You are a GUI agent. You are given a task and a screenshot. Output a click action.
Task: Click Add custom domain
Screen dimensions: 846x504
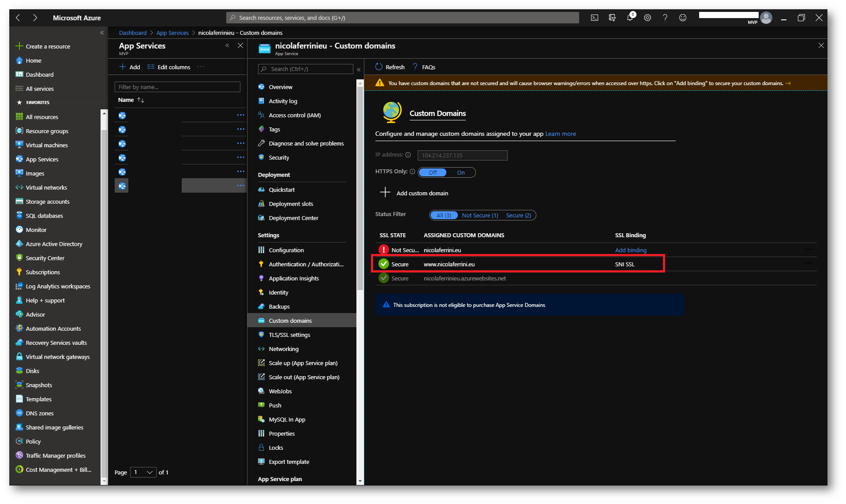(x=414, y=193)
